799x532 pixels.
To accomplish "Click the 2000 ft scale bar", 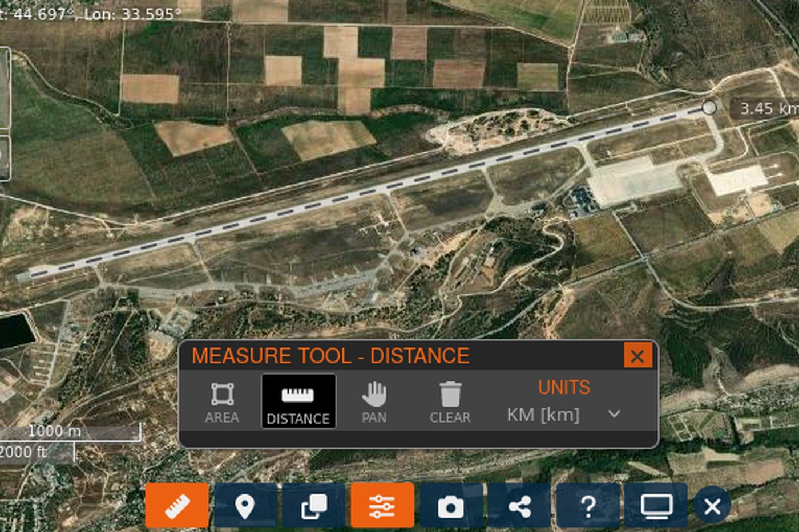I will (x=37, y=452).
